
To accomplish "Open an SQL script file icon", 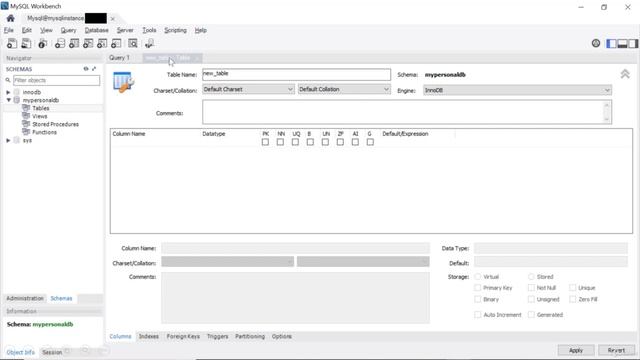I will pos(26,43).
